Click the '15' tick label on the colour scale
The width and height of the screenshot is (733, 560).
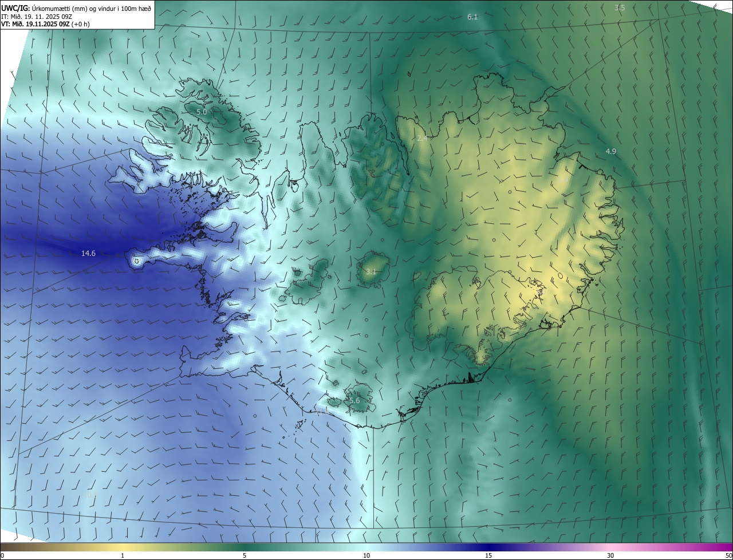pyautogui.click(x=488, y=556)
